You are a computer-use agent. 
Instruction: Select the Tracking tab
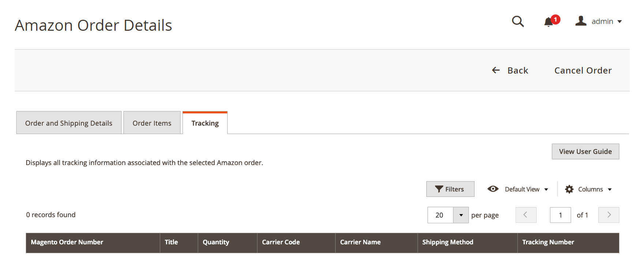tap(205, 123)
